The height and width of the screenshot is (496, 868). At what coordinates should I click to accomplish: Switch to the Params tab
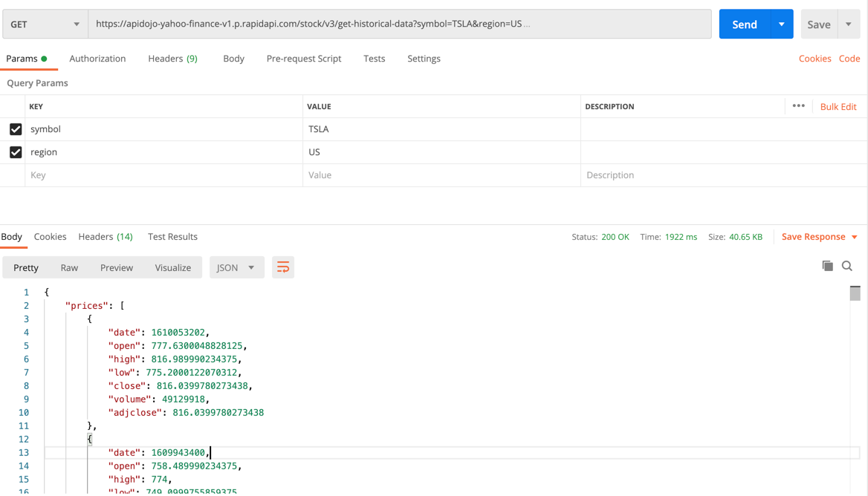click(26, 59)
